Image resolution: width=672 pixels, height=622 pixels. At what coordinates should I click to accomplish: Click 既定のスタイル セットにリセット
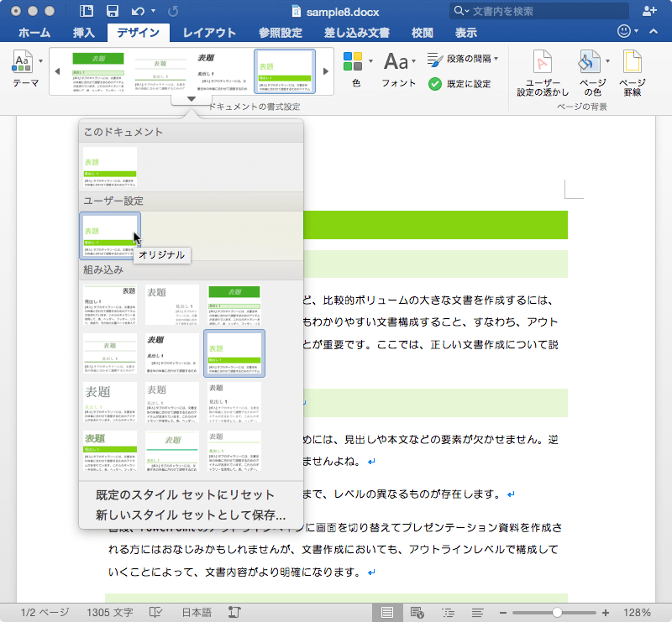(x=185, y=494)
